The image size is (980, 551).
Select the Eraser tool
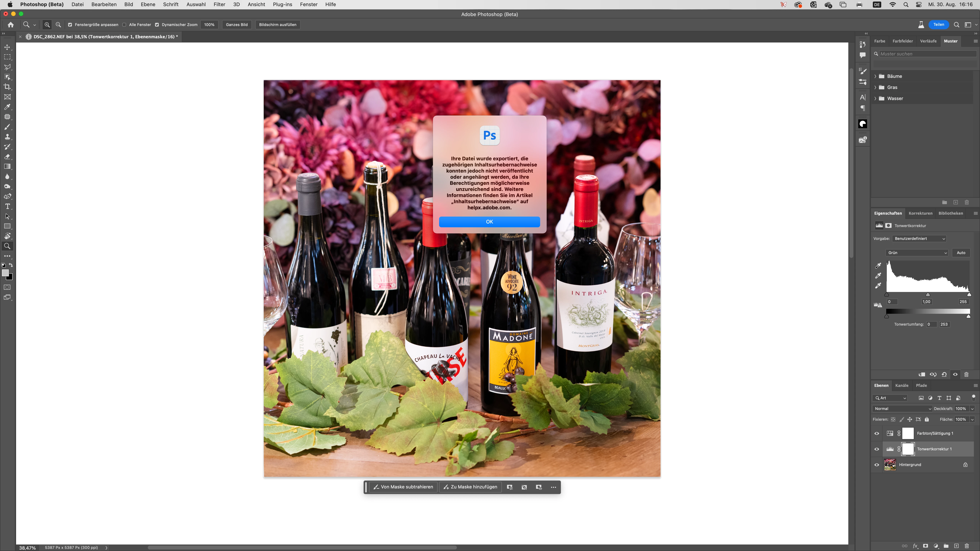(x=7, y=157)
